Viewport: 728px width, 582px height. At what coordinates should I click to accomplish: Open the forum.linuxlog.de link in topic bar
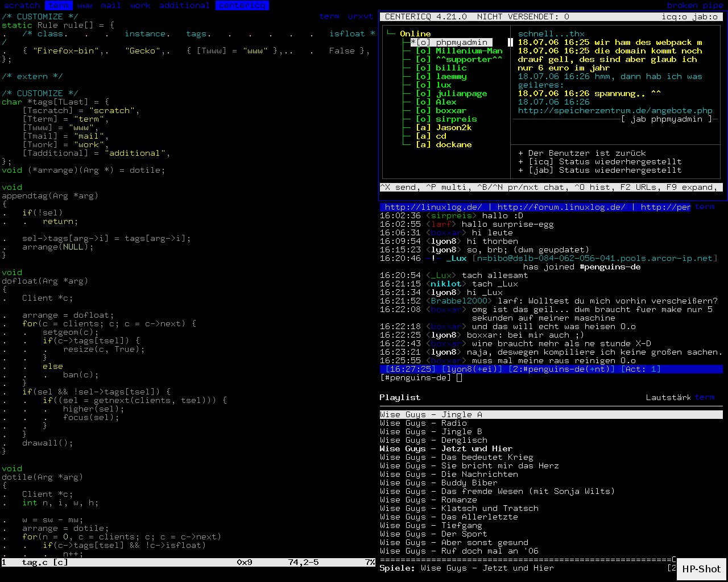[561, 207]
